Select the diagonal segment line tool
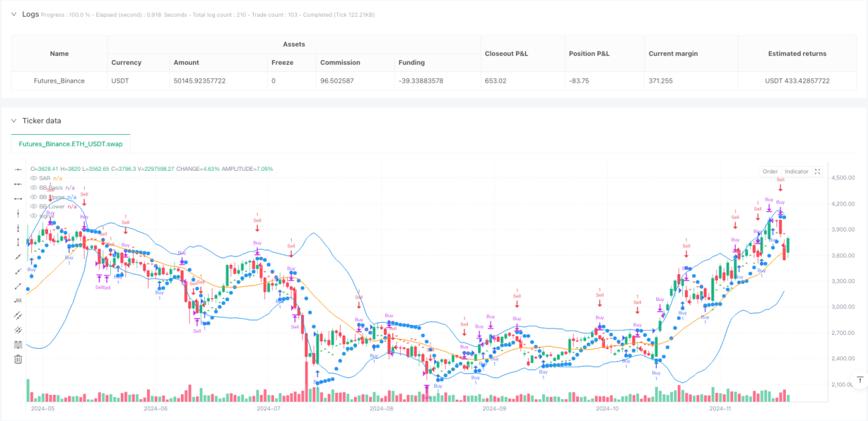Image resolution: width=868 pixels, height=421 pixels. pos(18,286)
